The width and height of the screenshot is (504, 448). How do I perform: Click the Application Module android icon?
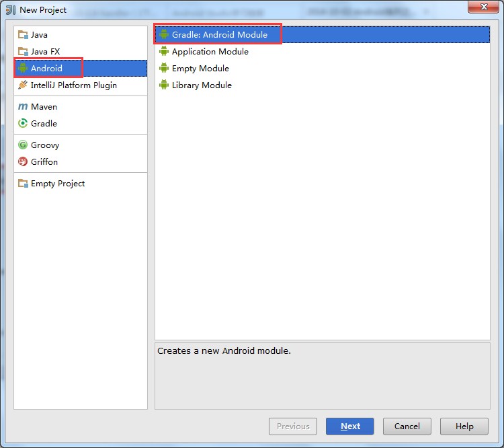pyautogui.click(x=164, y=51)
